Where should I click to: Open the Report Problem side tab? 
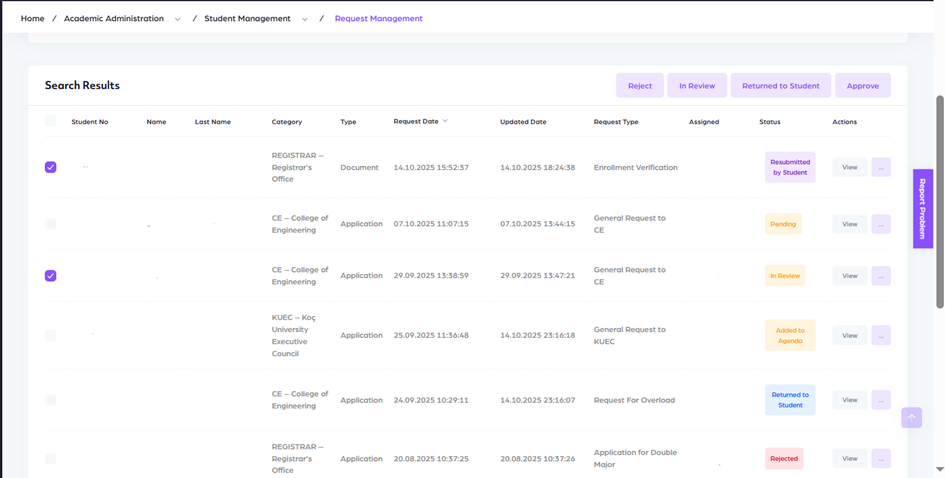point(922,208)
